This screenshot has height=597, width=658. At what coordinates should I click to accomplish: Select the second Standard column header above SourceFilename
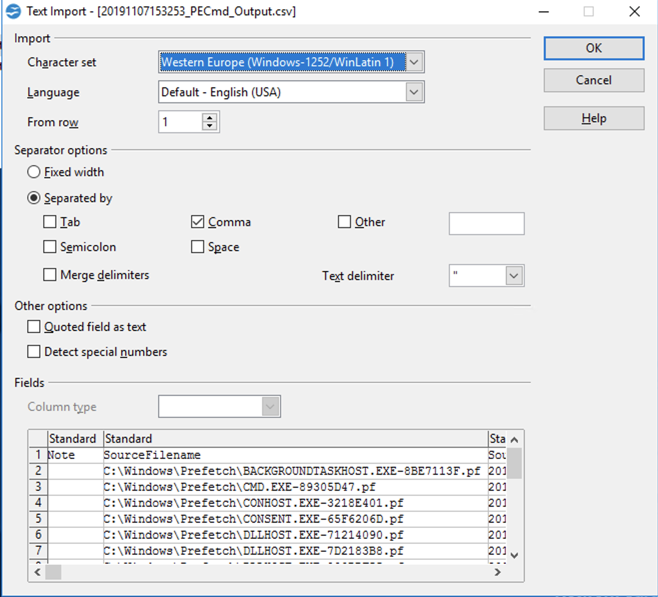(x=295, y=439)
